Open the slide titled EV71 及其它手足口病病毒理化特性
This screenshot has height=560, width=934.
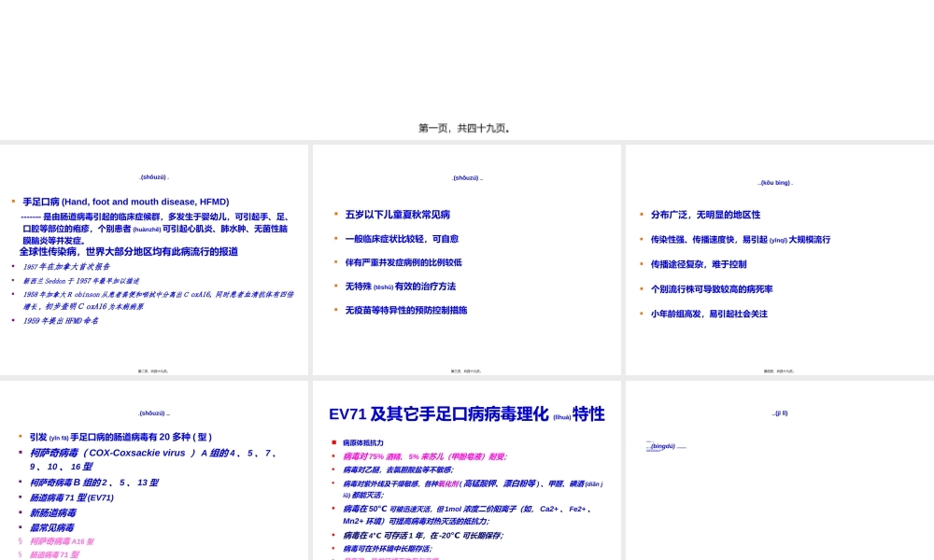click(467, 413)
